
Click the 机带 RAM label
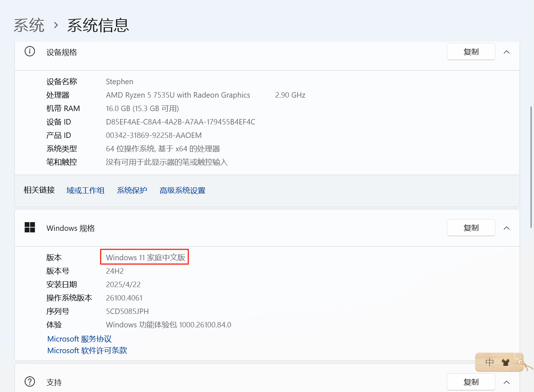coord(63,109)
